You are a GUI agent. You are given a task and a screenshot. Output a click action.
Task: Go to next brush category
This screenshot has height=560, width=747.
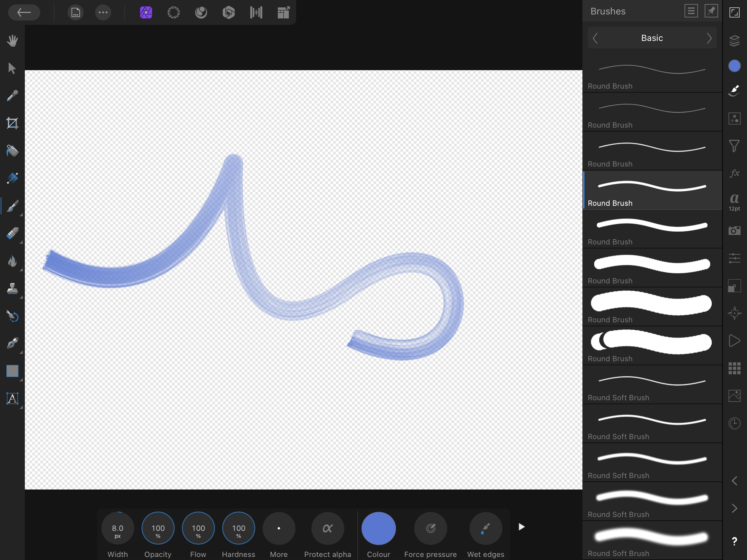click(x=709, y=38)
